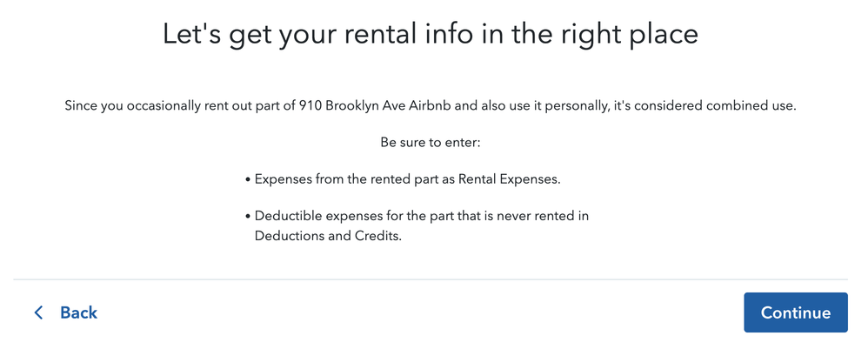
Task: Click the horizontal divider line above Back
Action: 431,279
